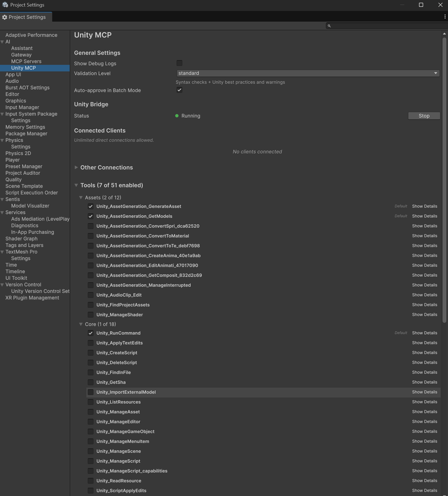Uncheck Unity_AssetGeneration_GenerateAsset tool
448x496 pixels.
[x=90, y=206]
